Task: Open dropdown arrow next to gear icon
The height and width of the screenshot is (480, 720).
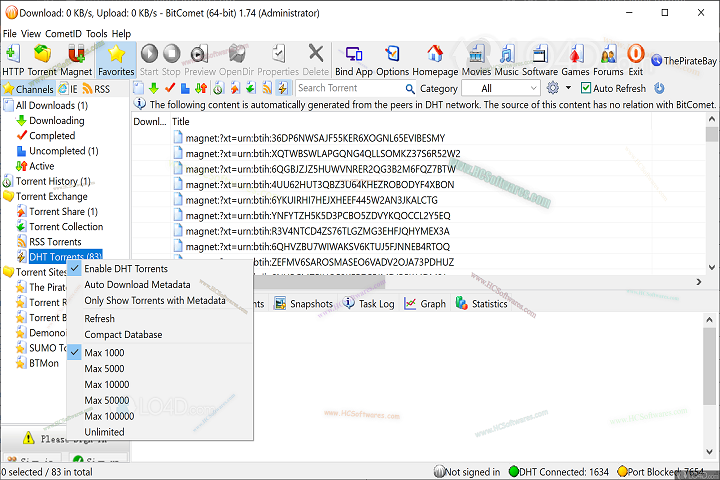Action: 568,88
